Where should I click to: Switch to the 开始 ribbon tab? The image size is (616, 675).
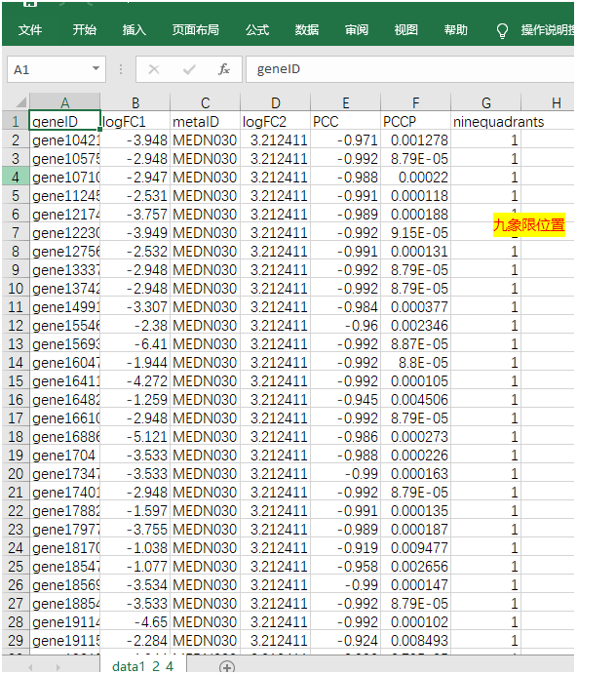point(85,29)
